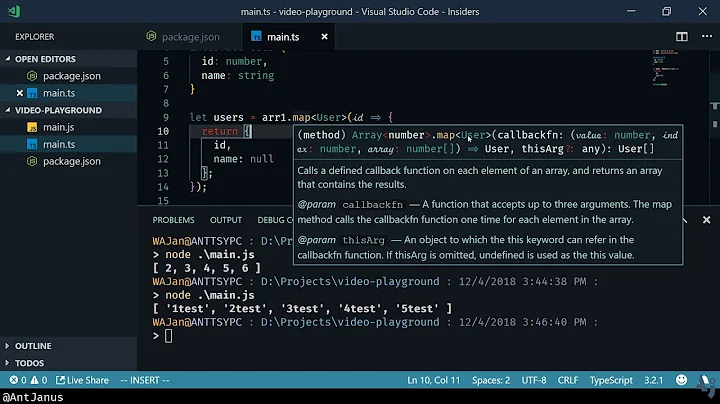Image resolution: width=720 pixels, height=404 pixels.
Task: Change indentation via Spaces: 2
Action: pos(493,380)
